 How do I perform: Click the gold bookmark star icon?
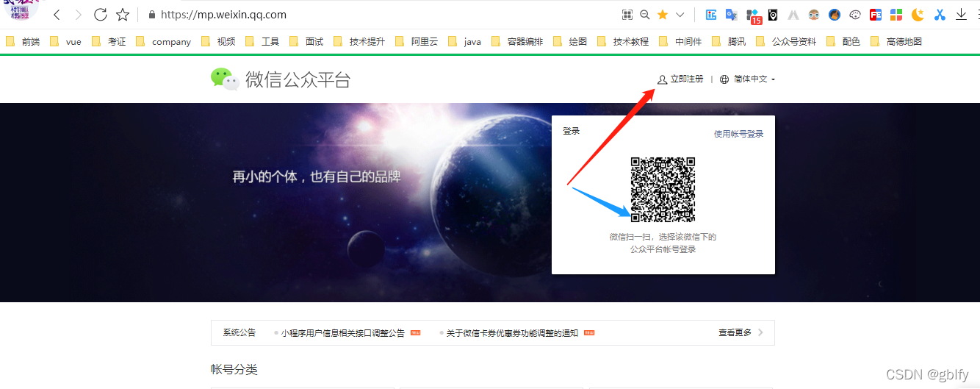click(663, 15)
